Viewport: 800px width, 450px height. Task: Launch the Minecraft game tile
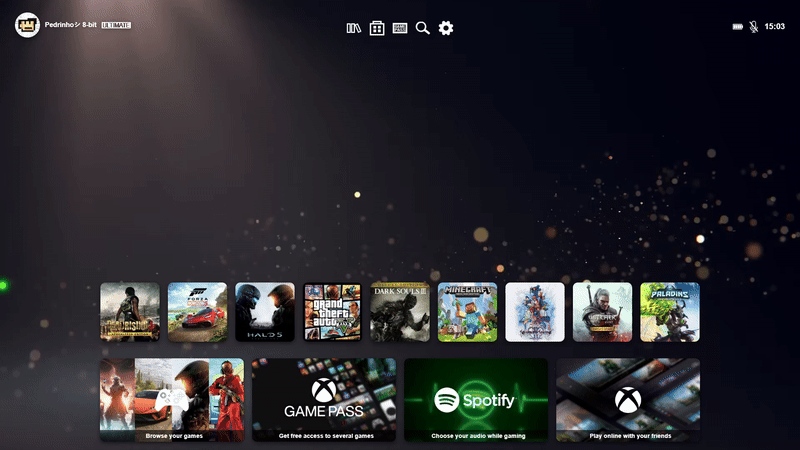coord(467,312)
